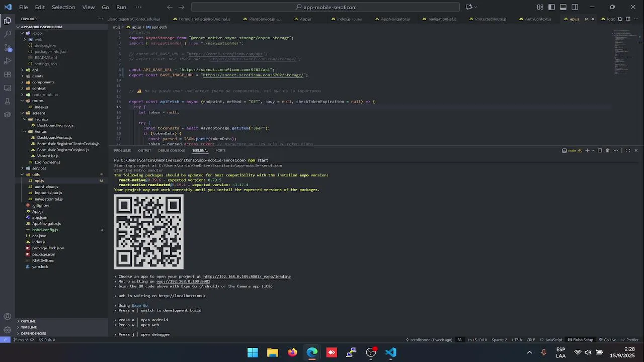Open the Run menu

point(121,7)
